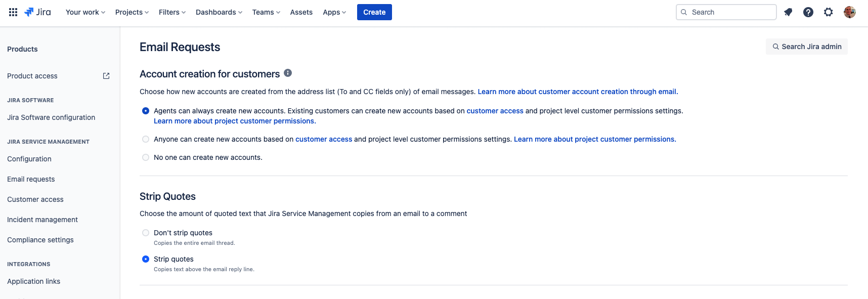Click the Jira logo

(37, 12)
